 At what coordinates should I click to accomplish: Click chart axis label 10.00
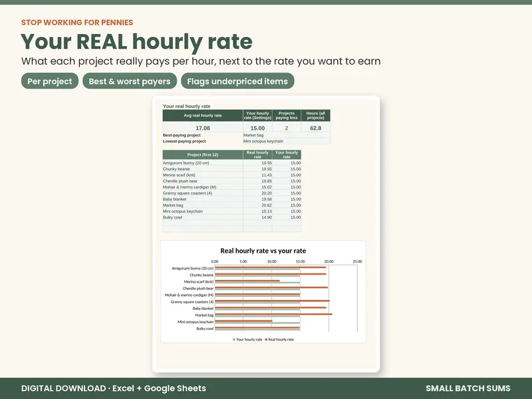(x=272, y=261)
